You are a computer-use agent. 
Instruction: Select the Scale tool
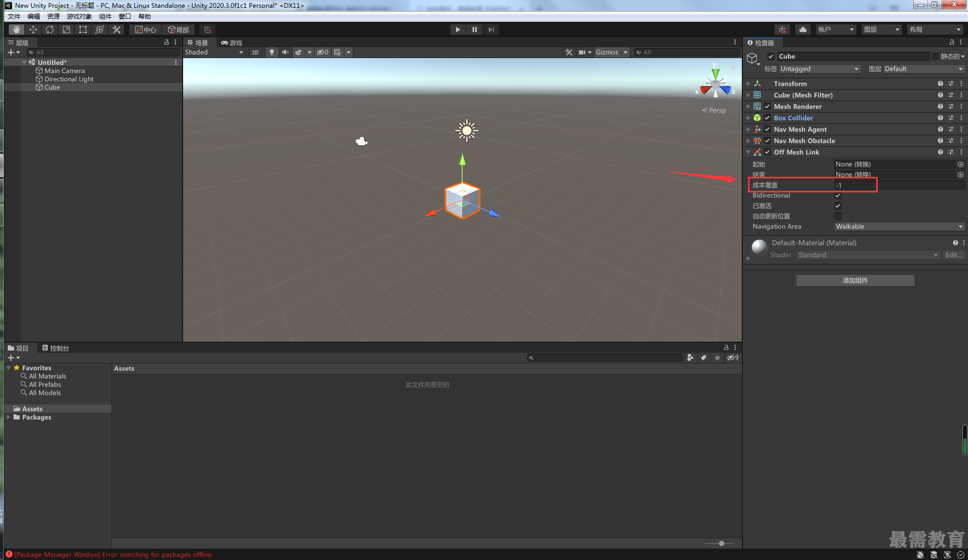[x=66, y=30]
